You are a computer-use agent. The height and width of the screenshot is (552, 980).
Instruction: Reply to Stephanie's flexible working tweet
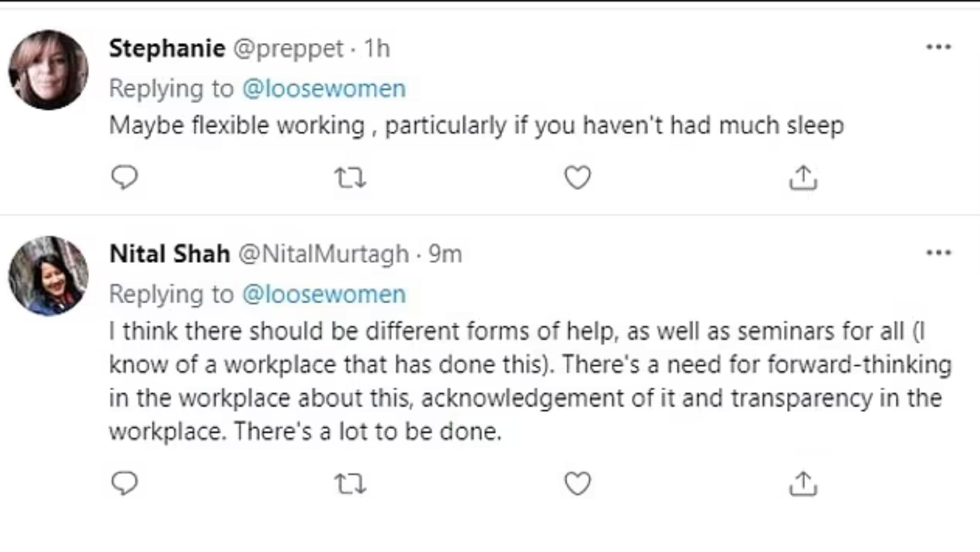coord(124,177)
